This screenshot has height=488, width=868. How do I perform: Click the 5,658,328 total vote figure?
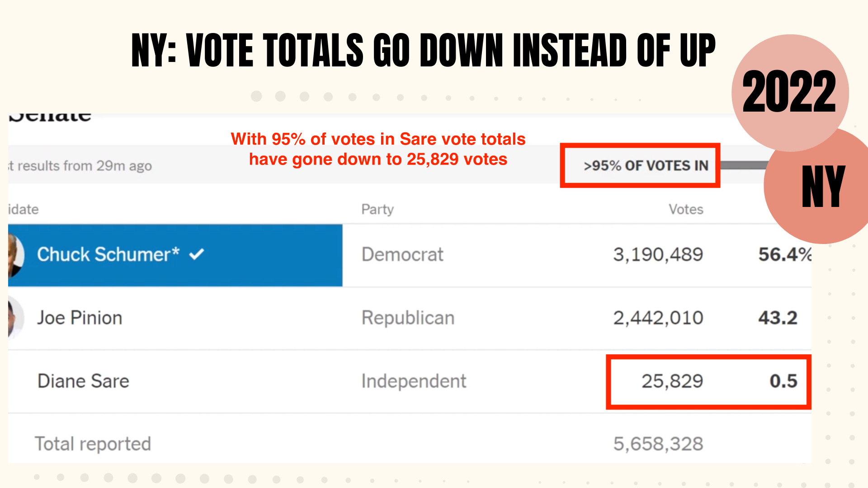point(658,444)
